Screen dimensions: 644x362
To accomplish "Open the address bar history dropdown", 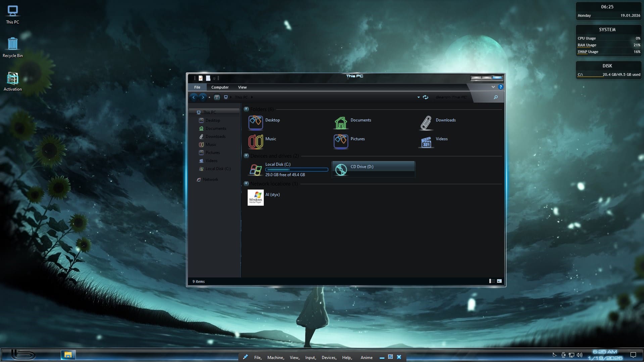I will click(418, 97).
